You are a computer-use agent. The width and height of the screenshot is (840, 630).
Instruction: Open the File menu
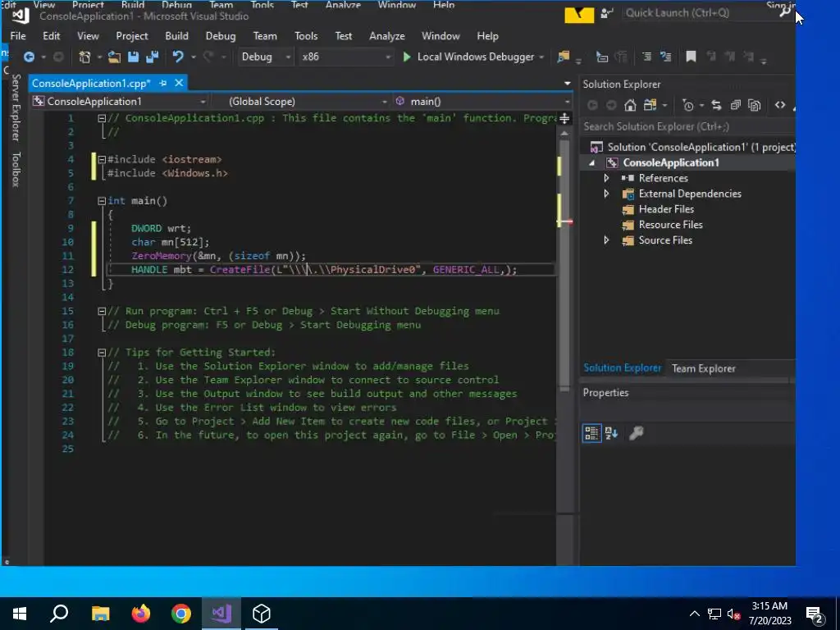[18, 36]
